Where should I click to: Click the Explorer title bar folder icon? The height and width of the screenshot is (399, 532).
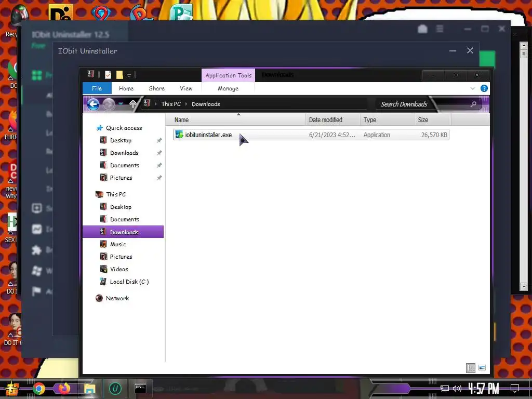coord(90,74)
